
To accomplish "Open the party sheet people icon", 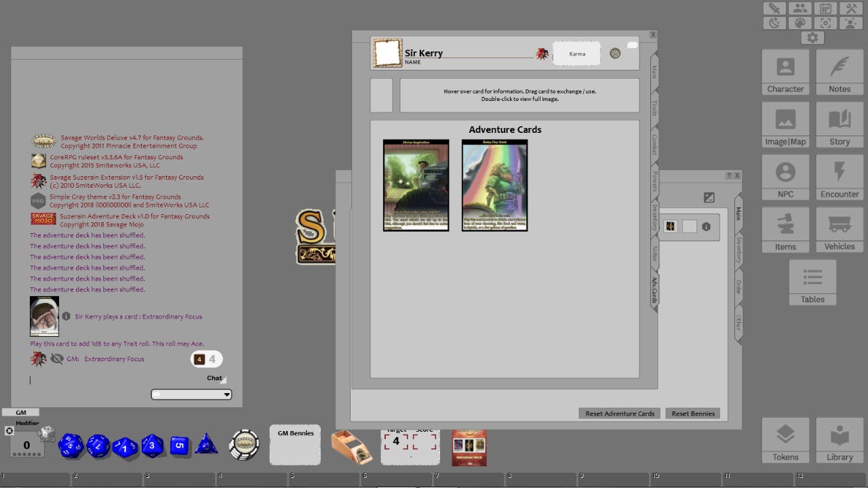I will point(800,8).
